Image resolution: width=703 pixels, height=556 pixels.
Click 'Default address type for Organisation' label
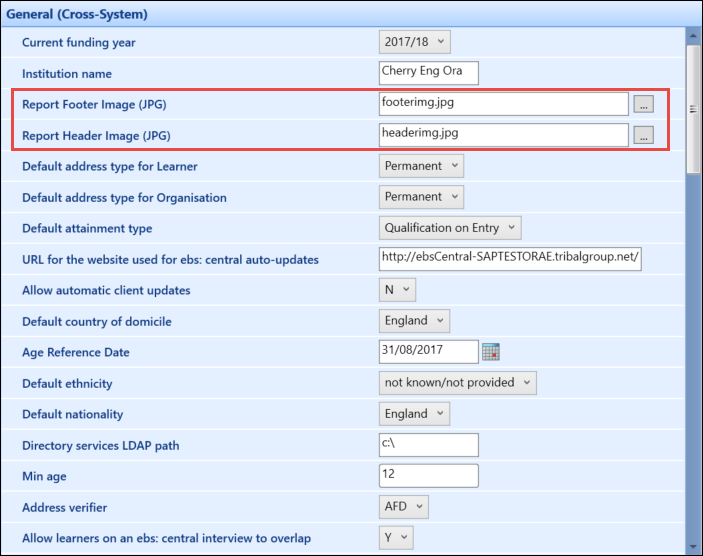[x=124, y=198]
